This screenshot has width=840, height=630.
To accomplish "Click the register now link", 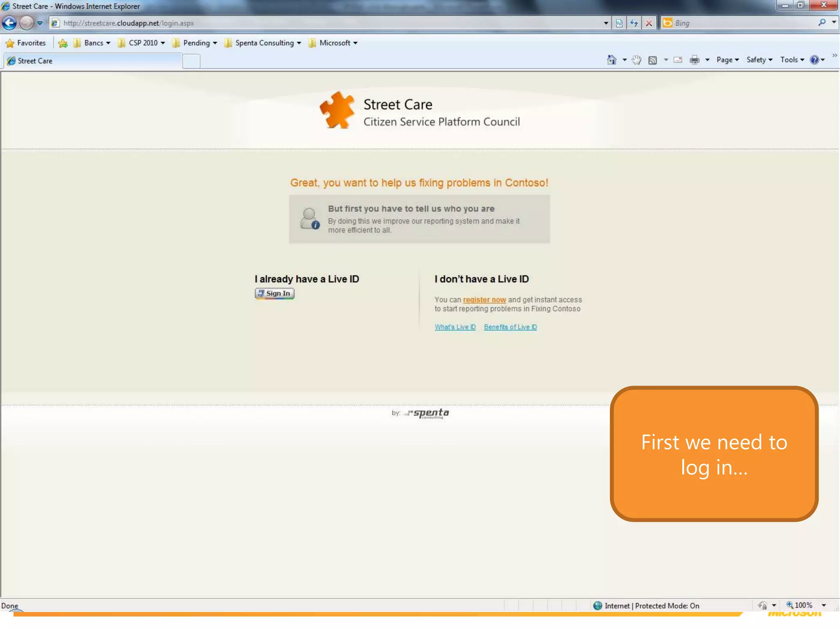I will 484,300.
